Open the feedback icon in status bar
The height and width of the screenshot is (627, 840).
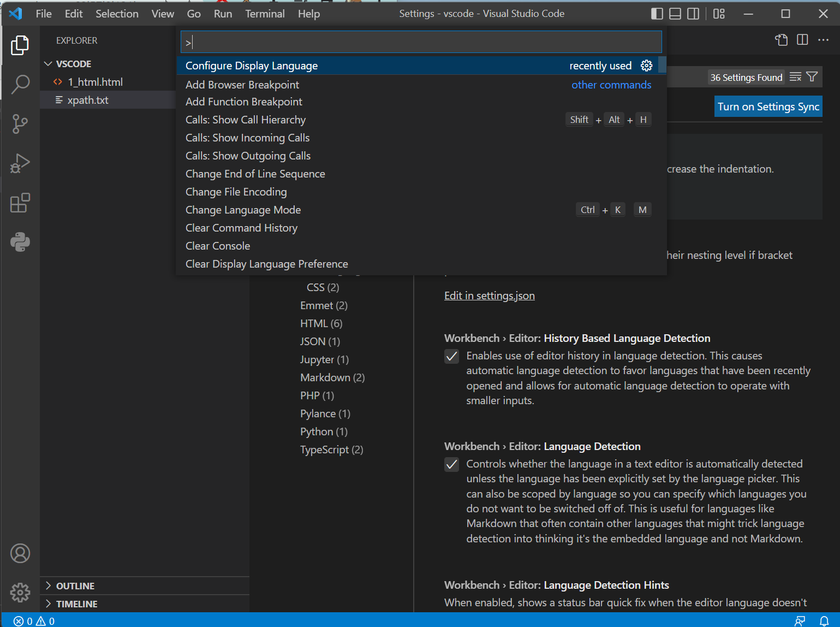point(800,621)
